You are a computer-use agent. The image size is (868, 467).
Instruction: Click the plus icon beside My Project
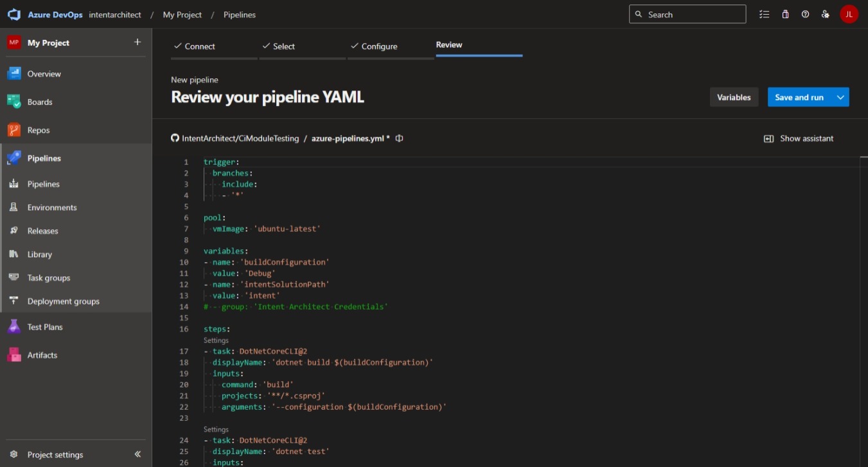[x=137, y=42]
